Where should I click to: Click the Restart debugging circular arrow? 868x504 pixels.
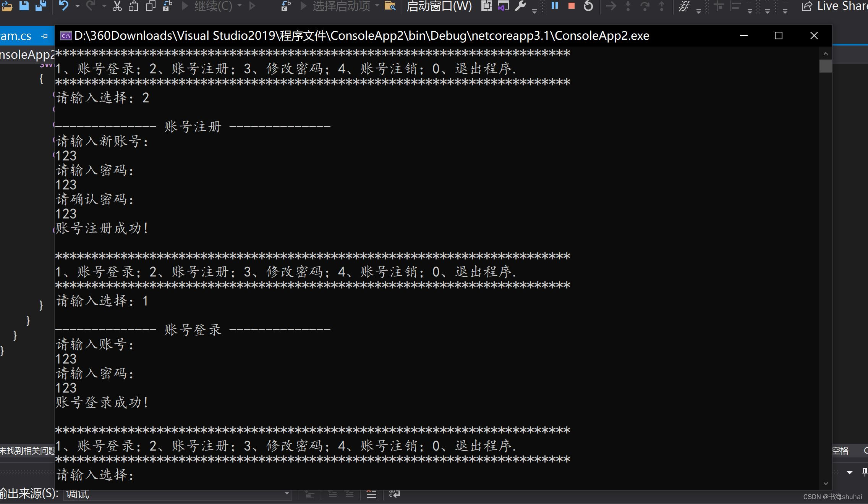coord(588,6)
